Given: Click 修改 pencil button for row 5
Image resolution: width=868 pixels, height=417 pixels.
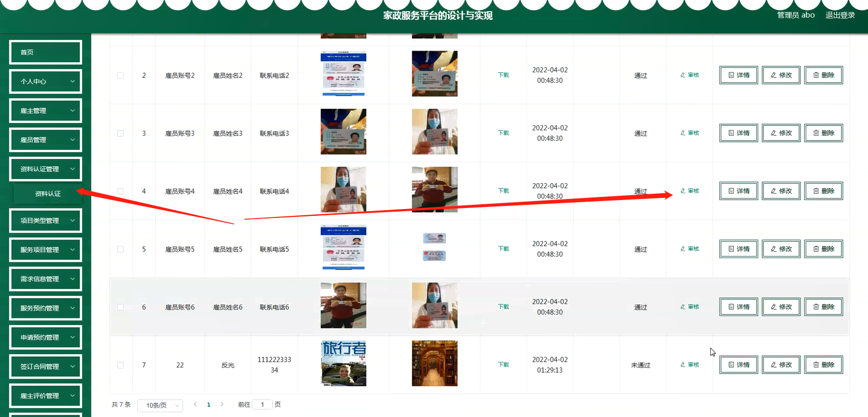Looking at the screenshot, I should 781,249.
